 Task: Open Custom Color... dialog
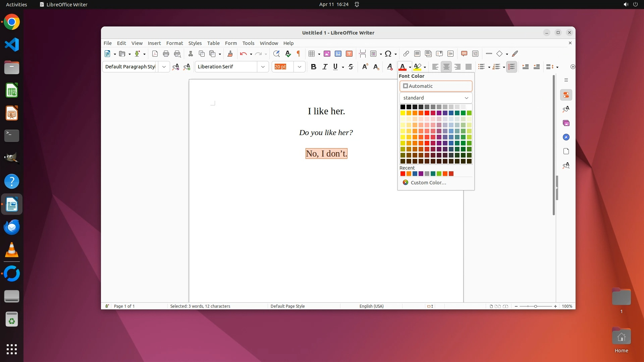click(x=428, y=183)
